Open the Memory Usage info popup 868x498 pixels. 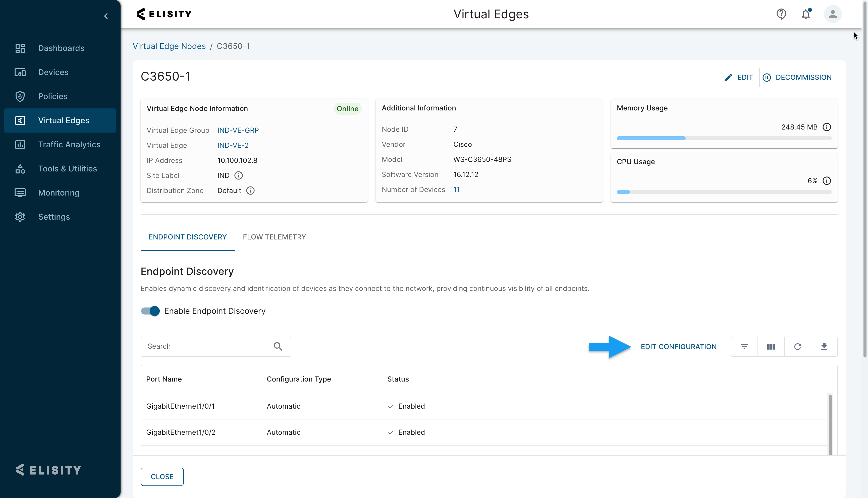click(827, 127)
